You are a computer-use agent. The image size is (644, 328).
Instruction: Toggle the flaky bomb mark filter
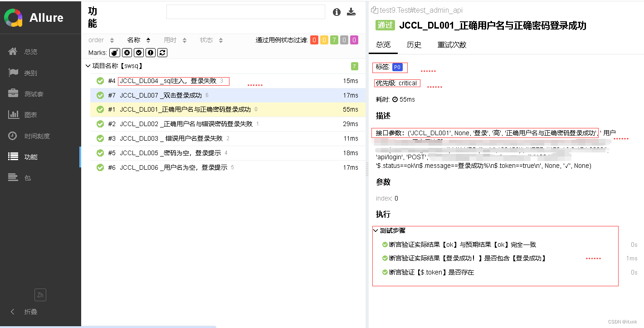click(115, 53)
